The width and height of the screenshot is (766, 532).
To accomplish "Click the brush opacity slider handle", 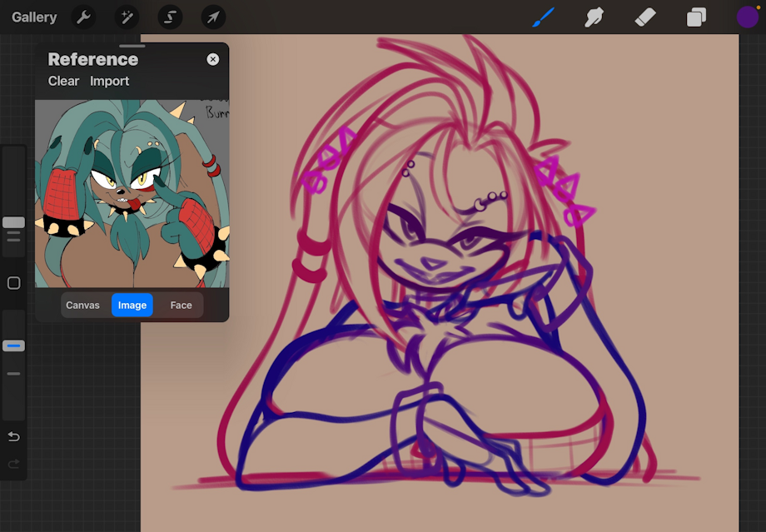I will point(13,346).
